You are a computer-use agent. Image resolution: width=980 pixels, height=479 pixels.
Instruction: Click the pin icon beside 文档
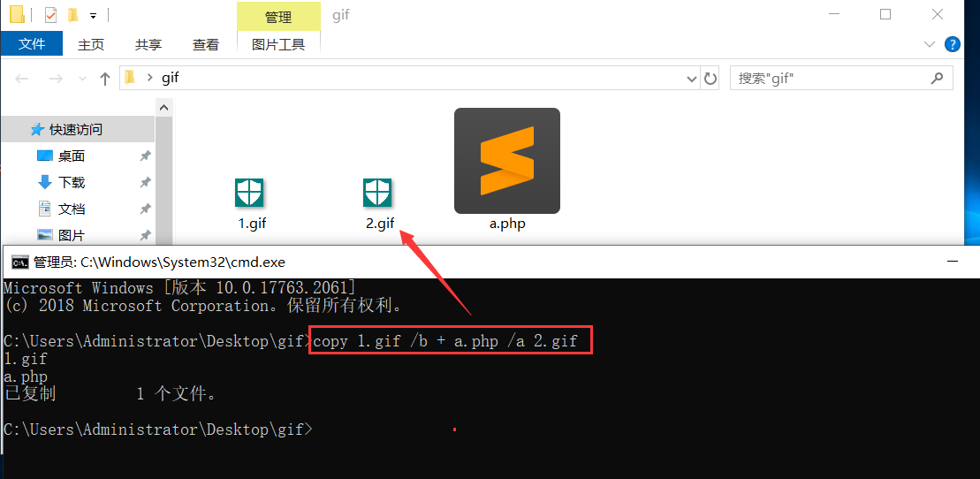(x=145, y=209)
